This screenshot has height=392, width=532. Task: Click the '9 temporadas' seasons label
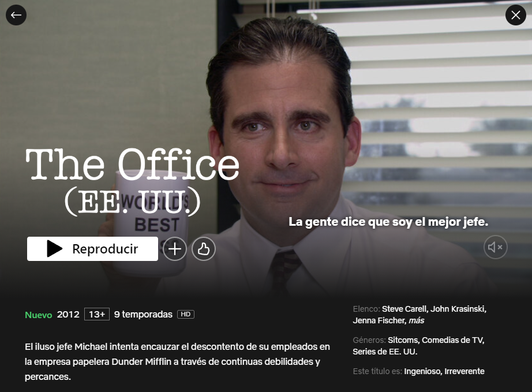(143, 314)
